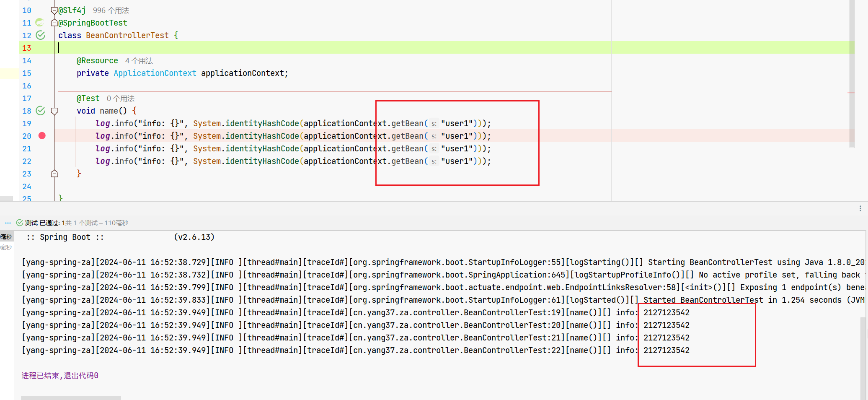Run the name() test via line 18 gutter icon
This screenshot has width=868, height=400.
41,111
